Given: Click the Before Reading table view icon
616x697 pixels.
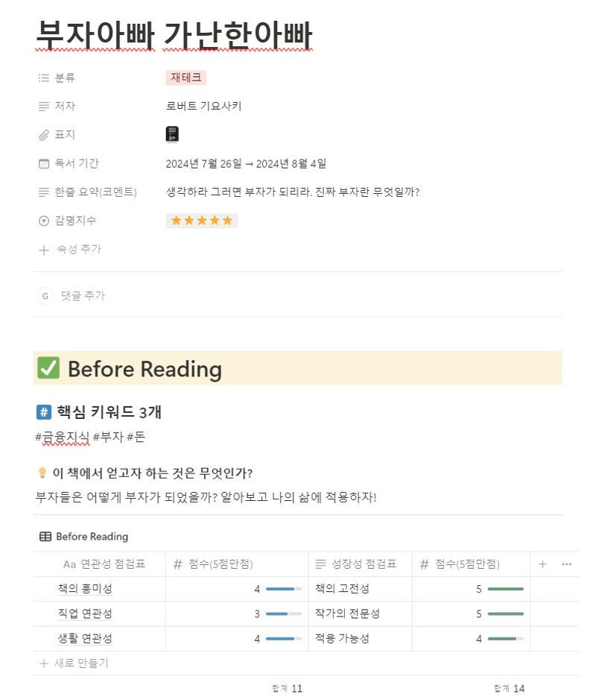Looking at the screenshot, I should [x=45, y=537].
